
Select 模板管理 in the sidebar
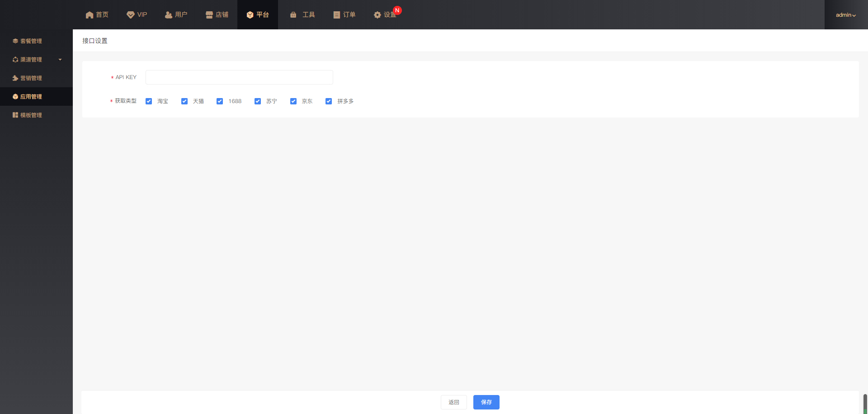coord(31,115)
